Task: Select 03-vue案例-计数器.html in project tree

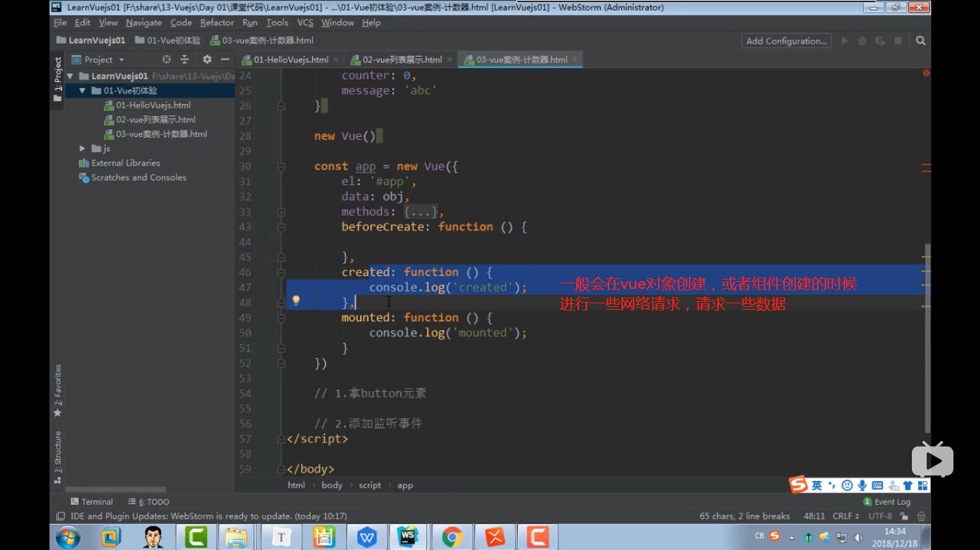Action: point(156,134)
